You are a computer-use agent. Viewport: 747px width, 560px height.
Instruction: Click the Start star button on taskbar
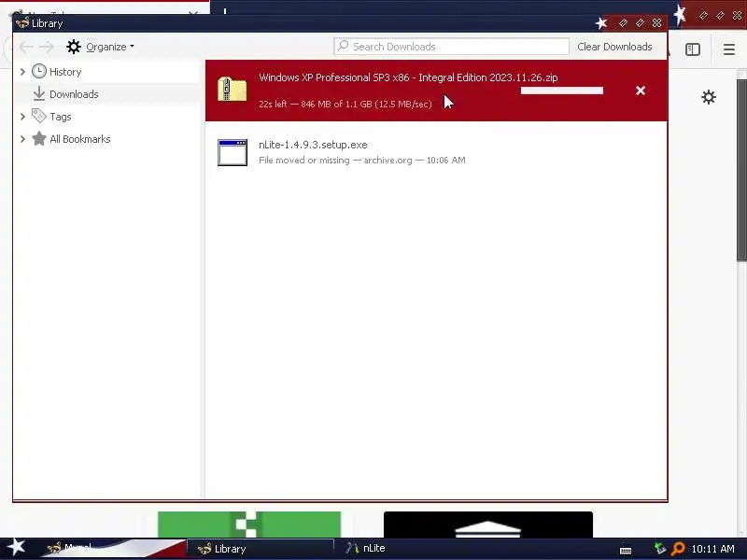click(x=17, y=547)
